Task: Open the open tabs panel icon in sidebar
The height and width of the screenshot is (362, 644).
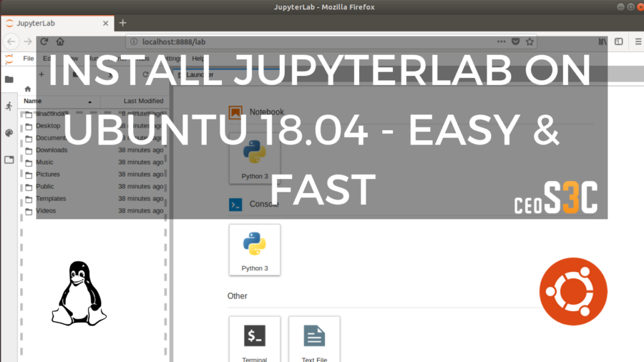Action: point(9,160)
